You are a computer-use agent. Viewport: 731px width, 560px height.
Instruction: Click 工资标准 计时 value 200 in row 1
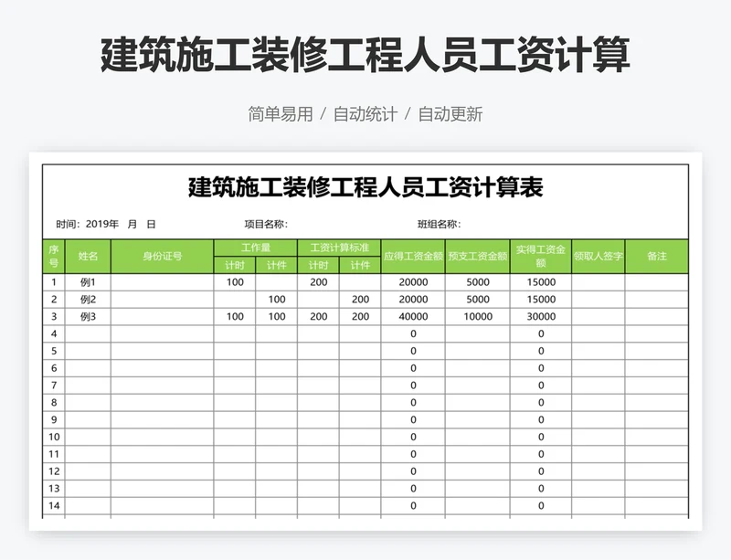(x=318, y=282)
